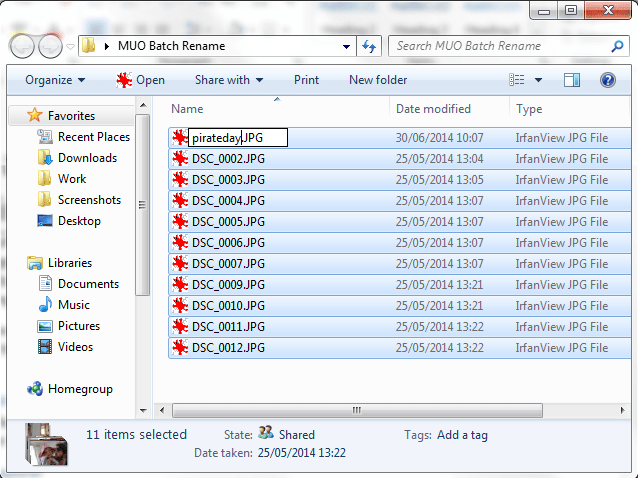Click horizontal scrollbar right arrow
638x478 pixels.
[623, 410]
